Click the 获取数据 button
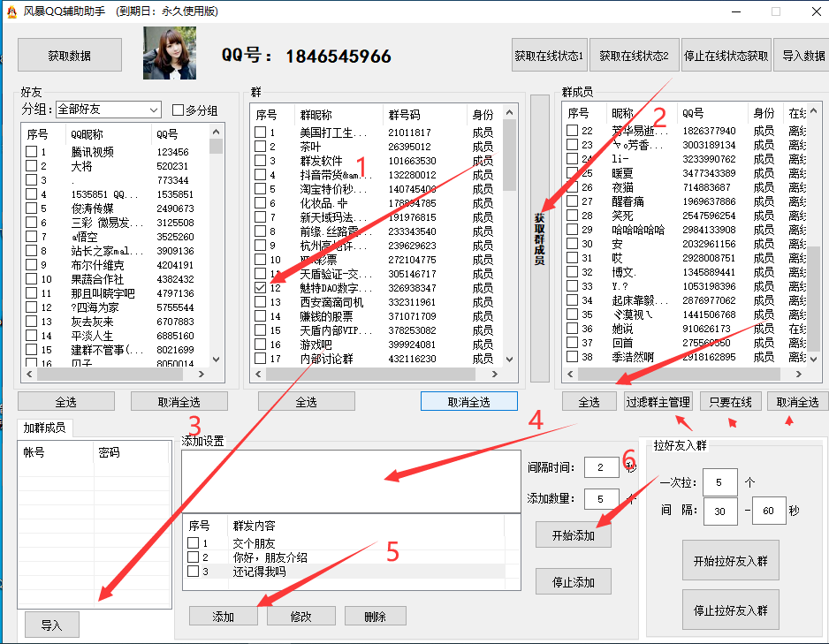Screen dimensions: 829x644 [69, 55]
